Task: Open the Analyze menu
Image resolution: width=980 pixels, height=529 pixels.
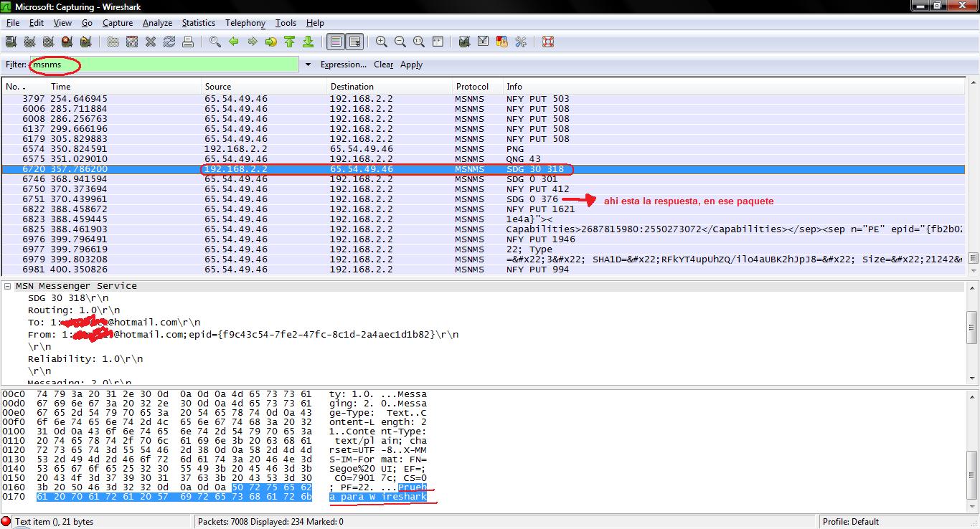Action: 157,23
